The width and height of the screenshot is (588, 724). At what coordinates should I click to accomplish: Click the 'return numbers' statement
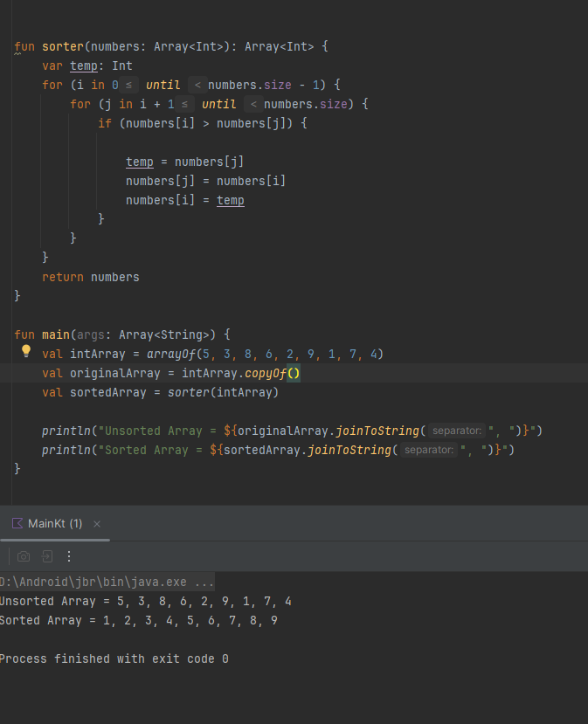91,277
